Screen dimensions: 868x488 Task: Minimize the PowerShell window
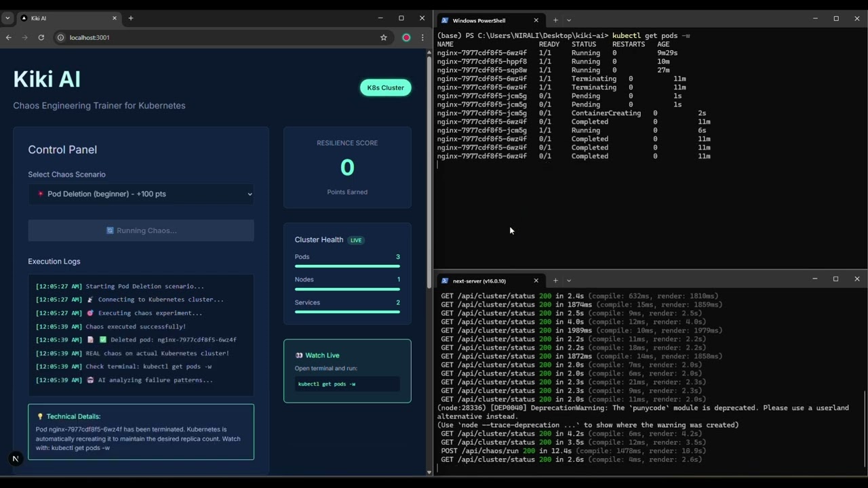coord(815,19)
